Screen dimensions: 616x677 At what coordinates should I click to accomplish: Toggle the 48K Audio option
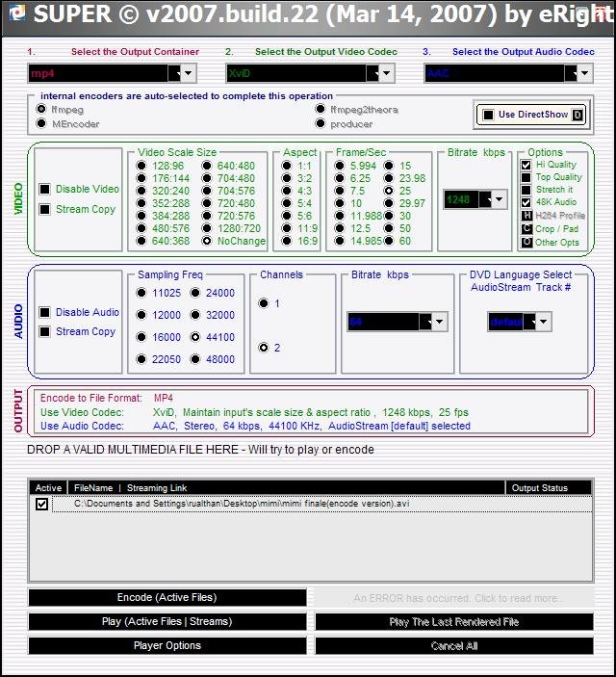(x=526, y=202)
